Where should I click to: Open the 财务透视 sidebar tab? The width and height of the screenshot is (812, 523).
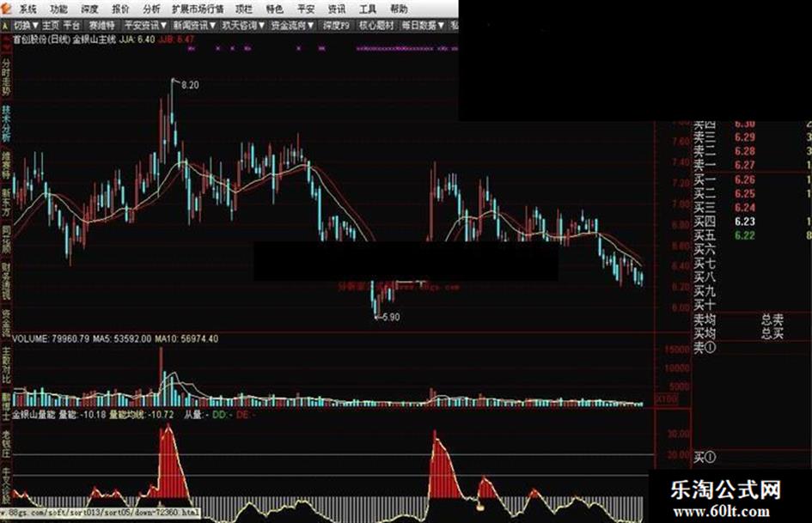[x=6, y=283]
